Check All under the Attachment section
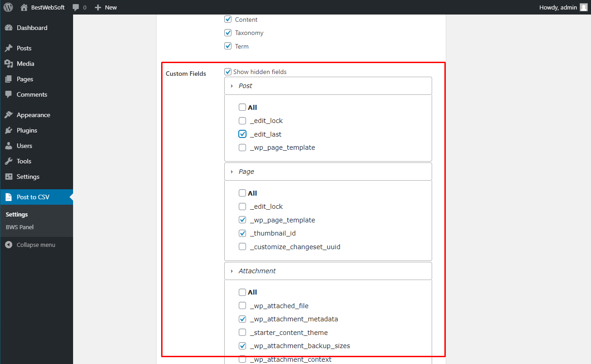 (x=242, y=292)
